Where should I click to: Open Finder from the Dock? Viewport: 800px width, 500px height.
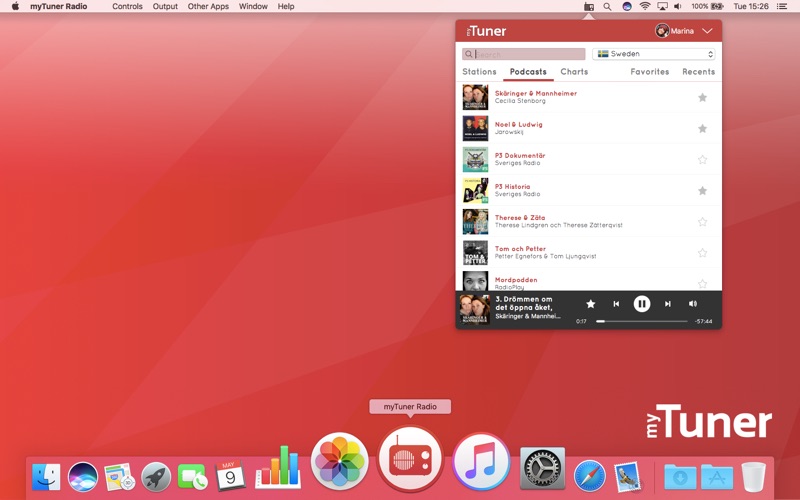[46, 478]
